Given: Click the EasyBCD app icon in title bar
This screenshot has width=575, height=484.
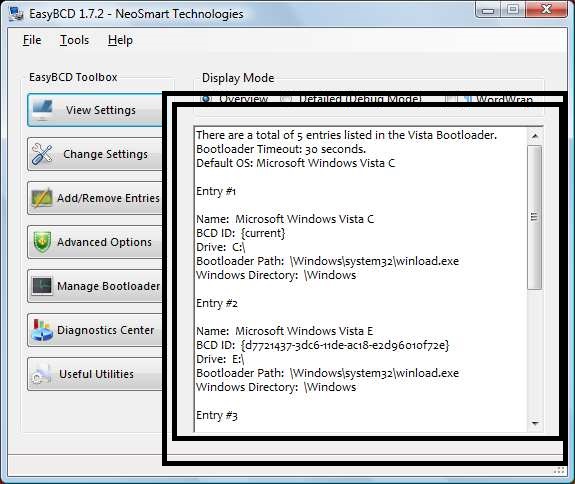Looking at the screenshot, I should click(16, 14).
